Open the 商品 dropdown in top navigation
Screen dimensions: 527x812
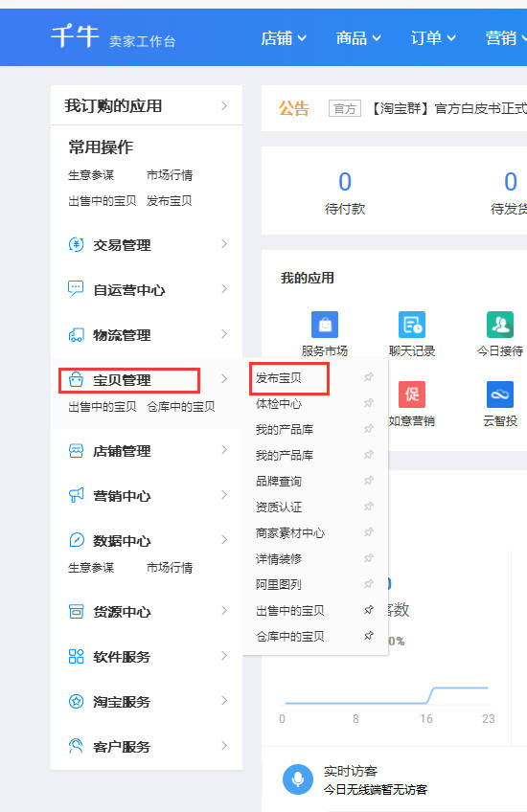(358, 37)
